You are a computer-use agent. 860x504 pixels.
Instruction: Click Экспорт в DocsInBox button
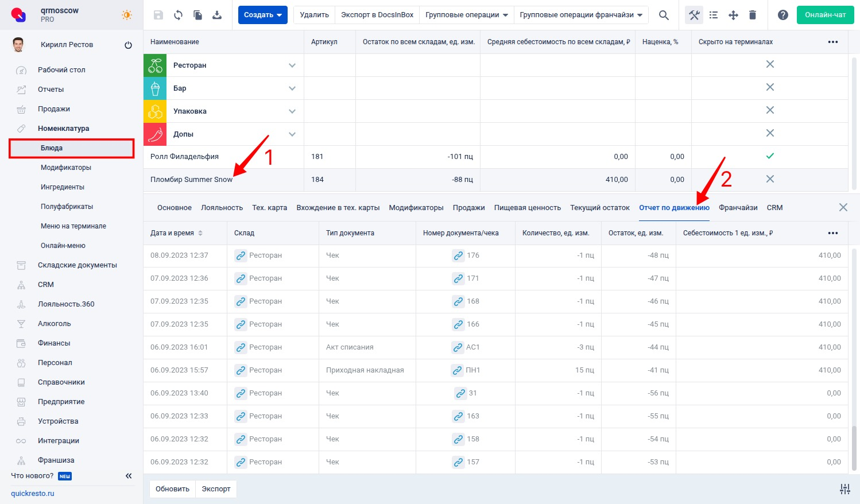point(377,15)
